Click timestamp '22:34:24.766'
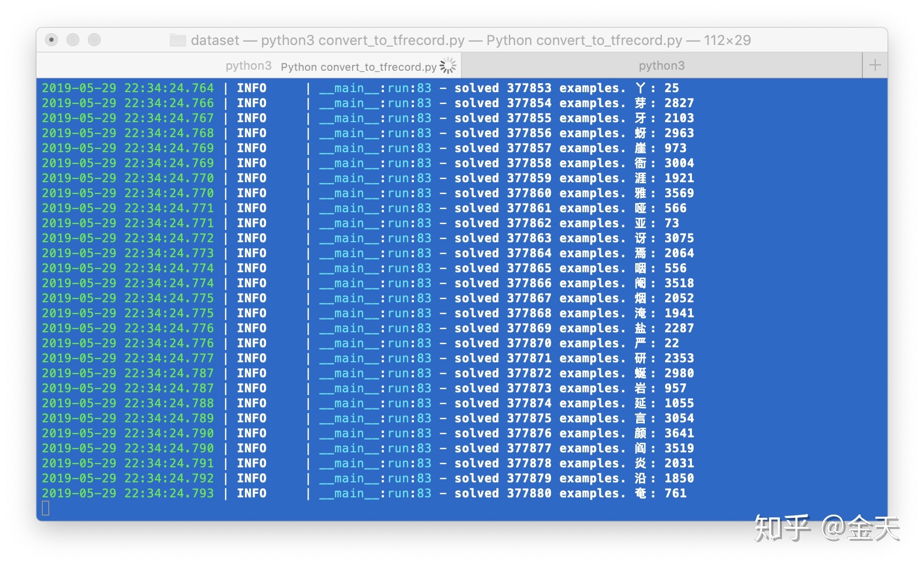Image resolution: width=924 pixels, height=566 pixels. [169, 103]
